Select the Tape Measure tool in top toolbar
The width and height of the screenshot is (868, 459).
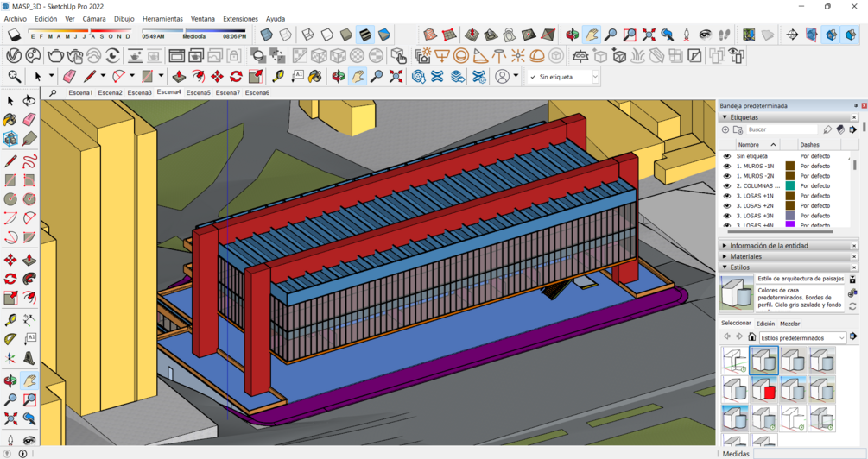click(278, 76)
